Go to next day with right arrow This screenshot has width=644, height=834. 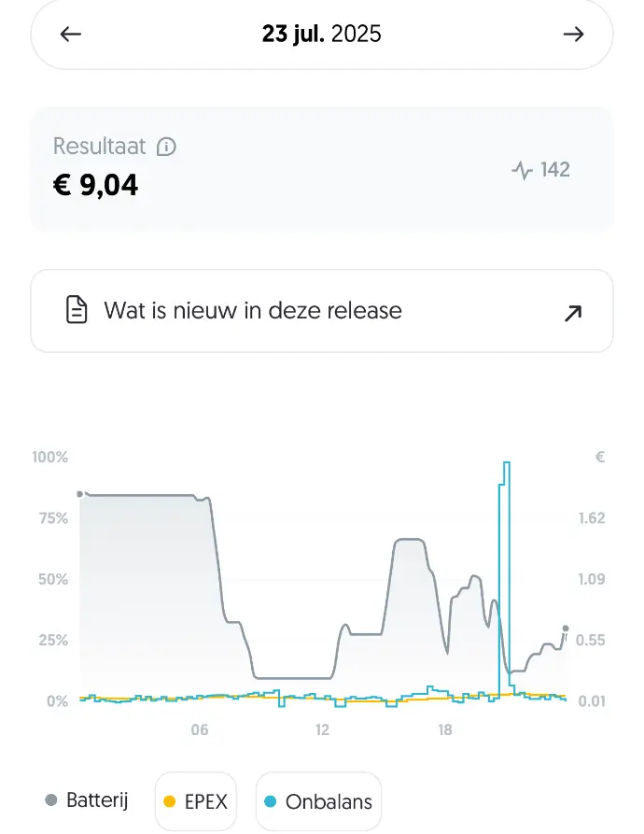click(x=573, y=35)
